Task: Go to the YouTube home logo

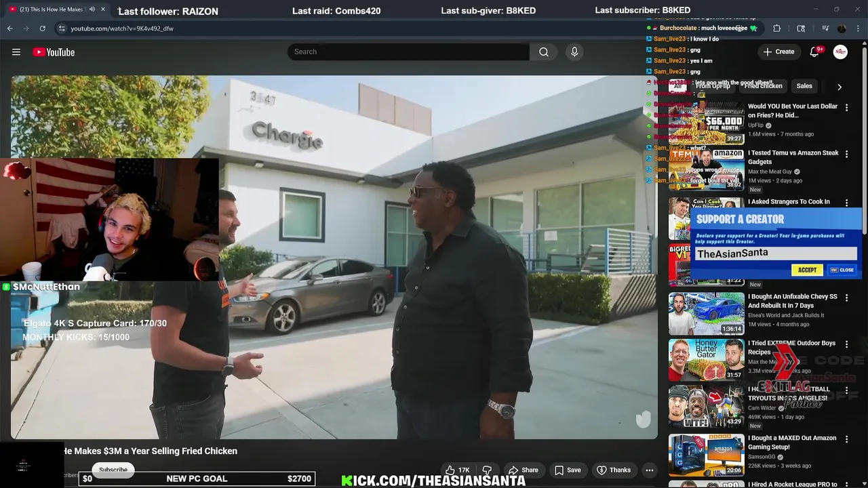Action: point(54,52)
